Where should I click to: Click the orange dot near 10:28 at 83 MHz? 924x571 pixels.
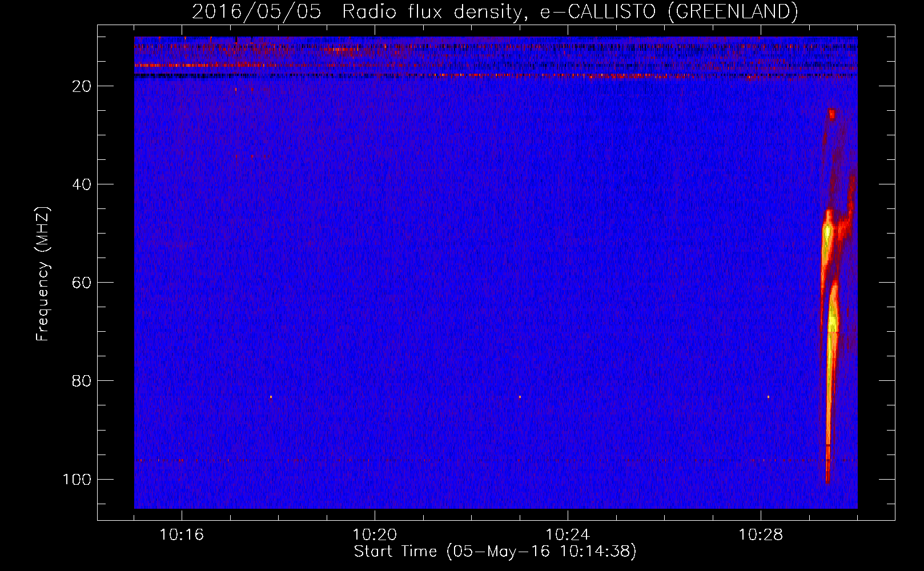point(768,396)
